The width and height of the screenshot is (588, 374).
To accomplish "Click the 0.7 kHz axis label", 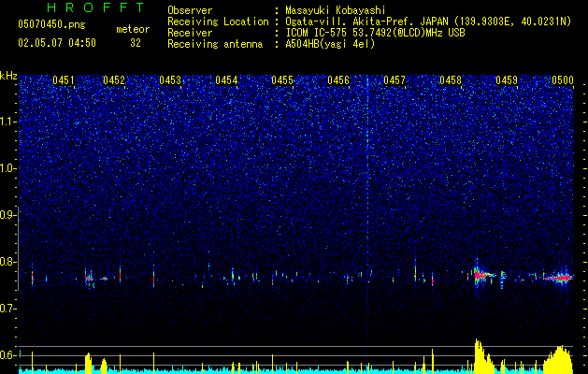I will [x=7, y=309].
